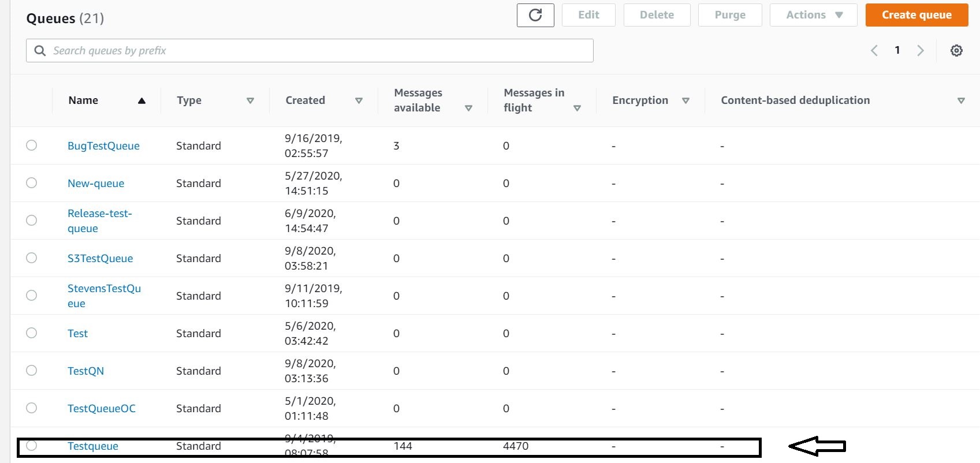The image size is (980, 463).
Task: Select the TestQueueOC radio button
Action: click(x=32, y=408)
